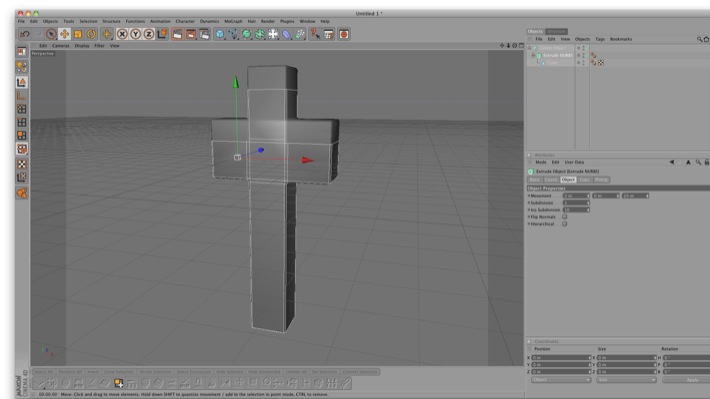Add a Cube primitive object
The height and width of the screenshot is (399, 710).
(x=220, y=34)
